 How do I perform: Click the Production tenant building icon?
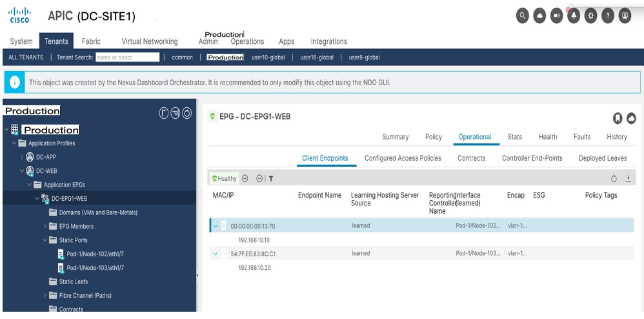click(15, 130)
